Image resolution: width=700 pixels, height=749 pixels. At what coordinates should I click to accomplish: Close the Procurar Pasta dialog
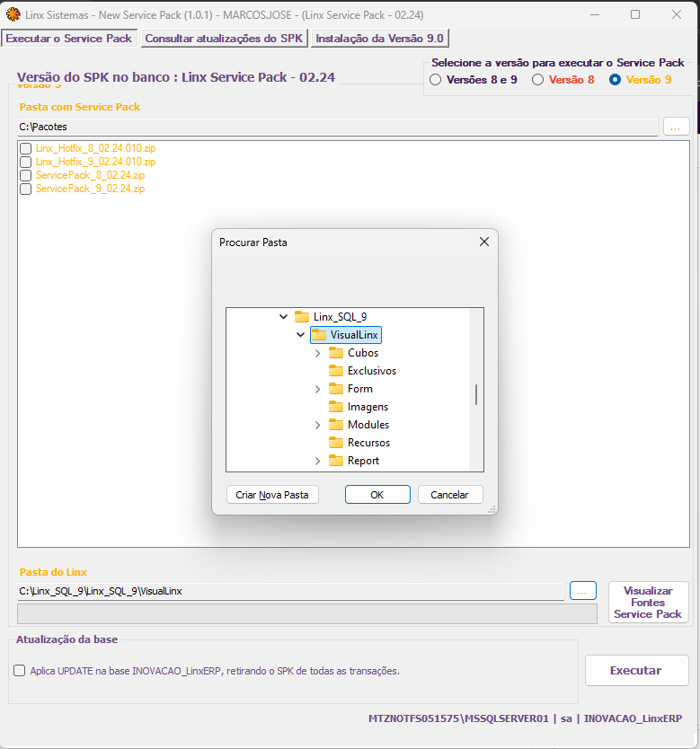[484, 242]
